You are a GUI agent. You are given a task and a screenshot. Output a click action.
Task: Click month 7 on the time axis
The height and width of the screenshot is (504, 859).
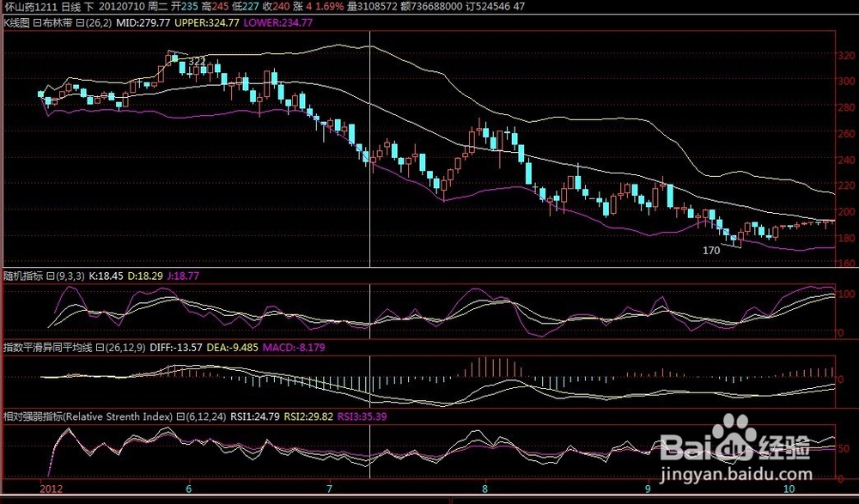(330, 489)
